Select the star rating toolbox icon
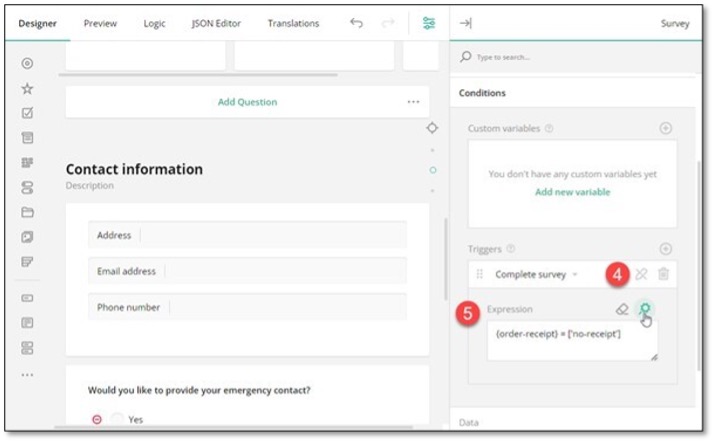The height and width of the screenshot is (443, 715). point(27,88)
